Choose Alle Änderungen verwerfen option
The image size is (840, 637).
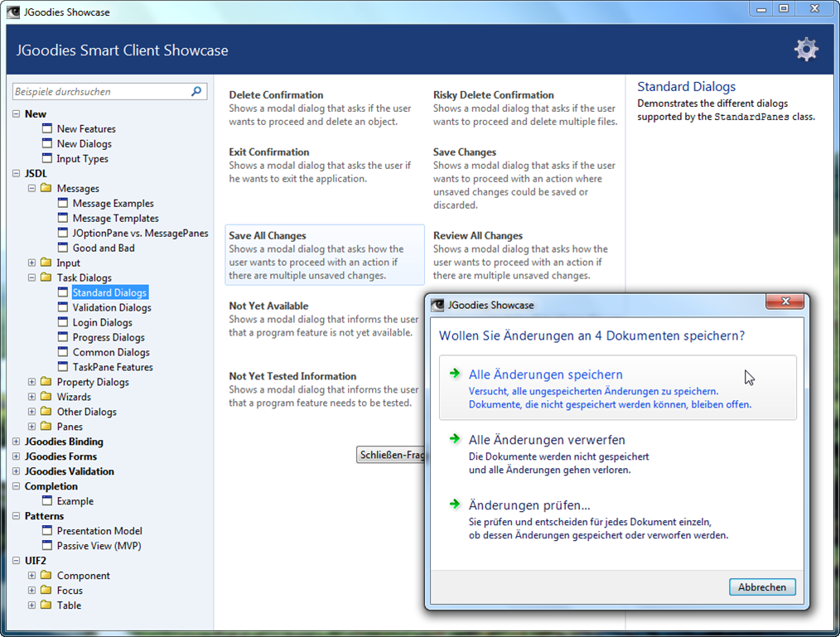pos(618,453)
